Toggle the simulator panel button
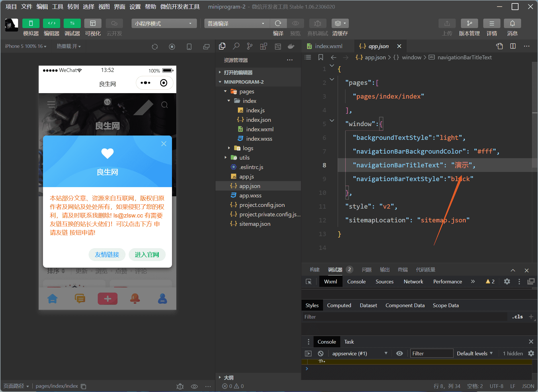The image size is (538, 392). (31, 23)
